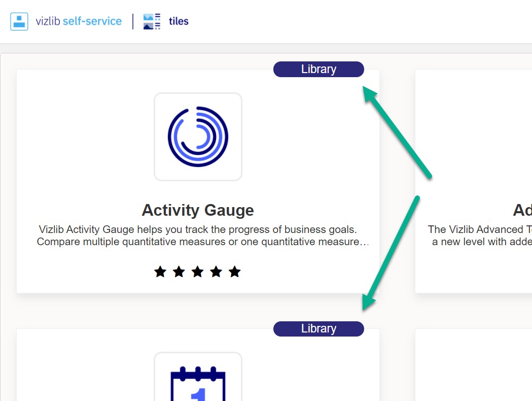Image resolution: width=532 pixels, height=401 pixels.
Task: Click the Library badge above Activity Gauge
Action: 318,69
